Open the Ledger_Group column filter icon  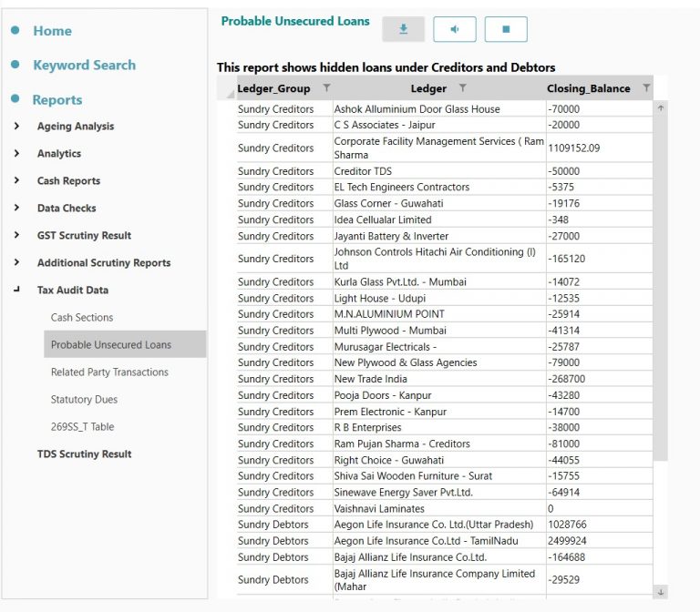click(327, 88)
